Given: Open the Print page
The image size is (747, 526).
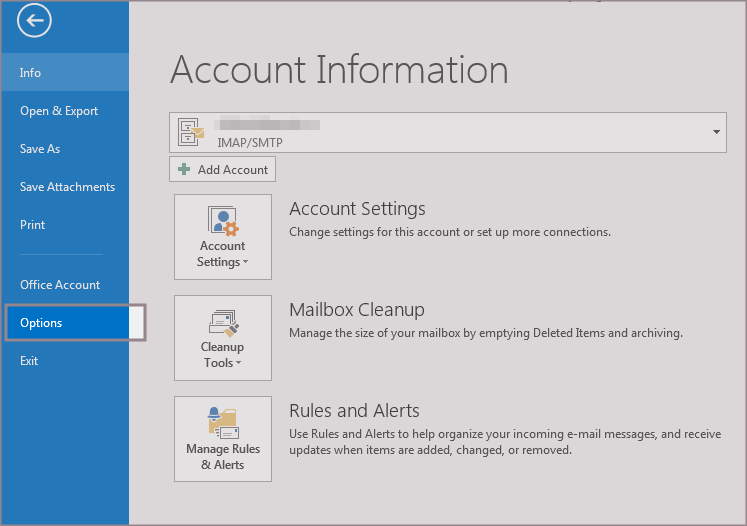Looking at the screenshot, I should (x=32, y=225).
